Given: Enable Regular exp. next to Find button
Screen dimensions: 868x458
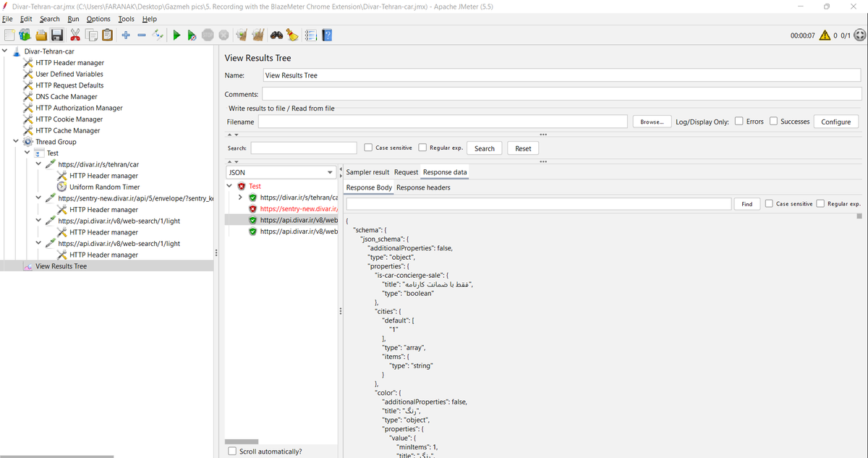Looking at the screenshot, I should [821, 203].
